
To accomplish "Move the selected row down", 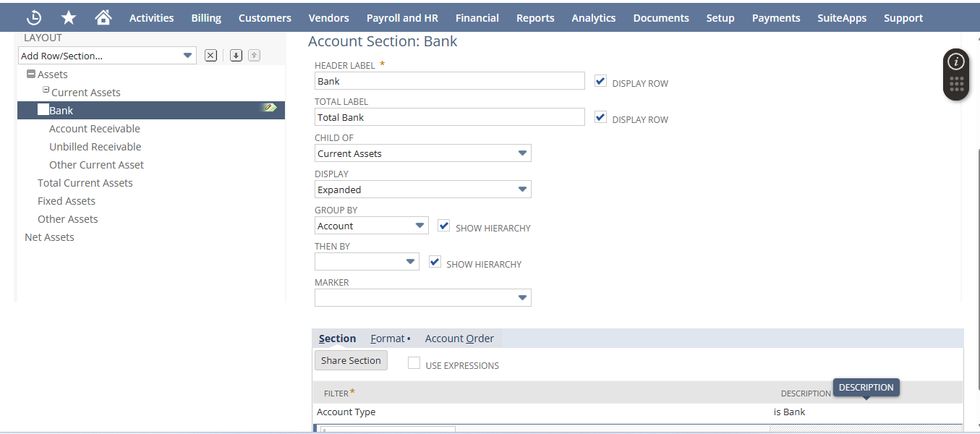I will pos(236,56).
